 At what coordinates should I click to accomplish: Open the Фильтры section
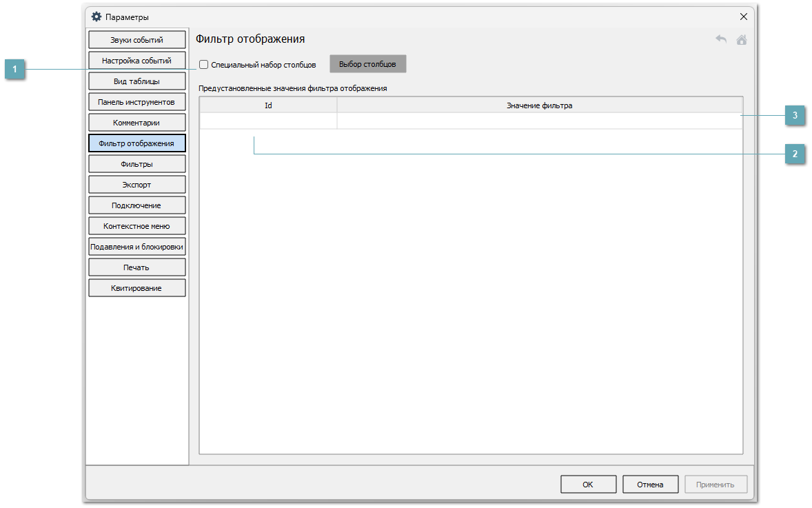136,164
